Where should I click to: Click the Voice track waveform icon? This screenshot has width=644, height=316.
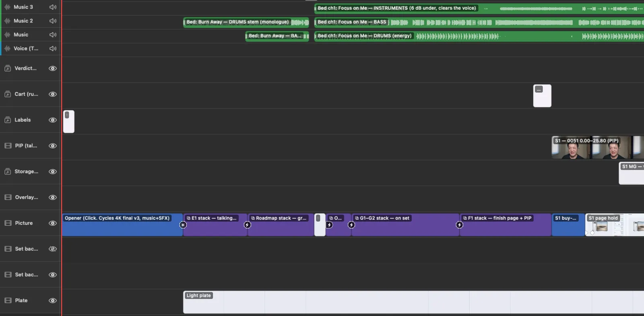[7, 48]
